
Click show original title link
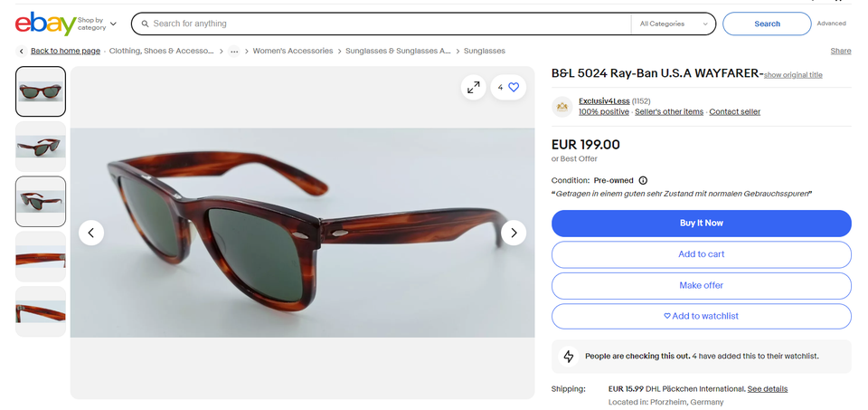(x=793, y=75)
